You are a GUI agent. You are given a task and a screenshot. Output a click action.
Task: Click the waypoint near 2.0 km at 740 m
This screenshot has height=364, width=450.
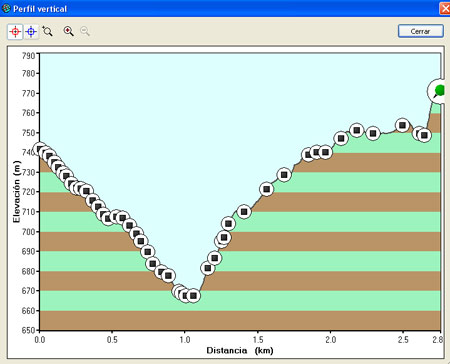(325, 152)
